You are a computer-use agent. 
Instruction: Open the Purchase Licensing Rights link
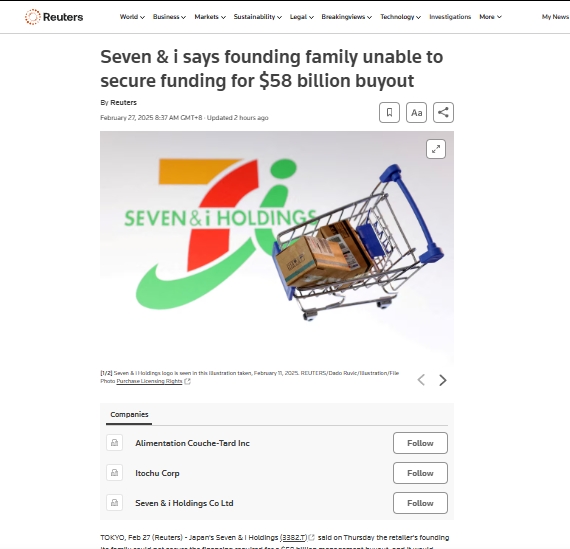coord(149,381)
